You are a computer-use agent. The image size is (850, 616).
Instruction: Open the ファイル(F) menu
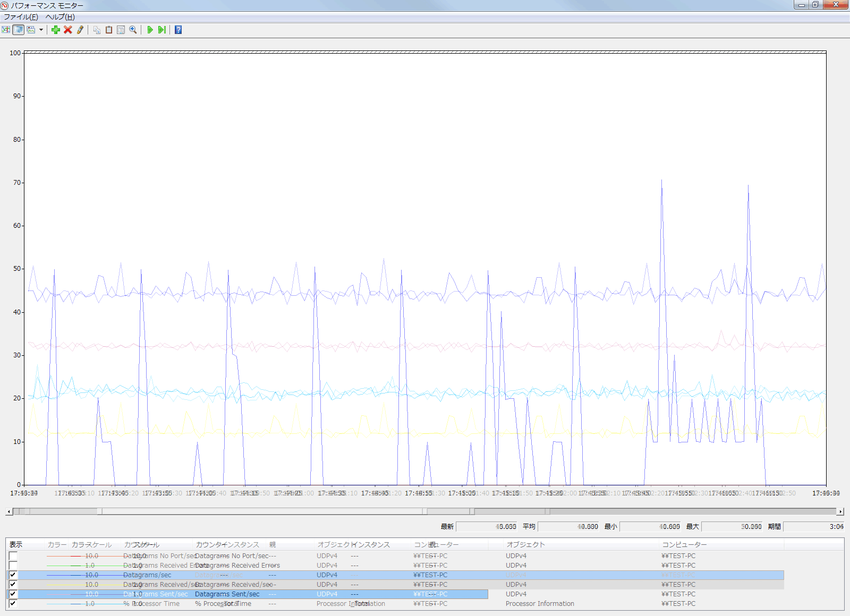[x=21, y=17]
